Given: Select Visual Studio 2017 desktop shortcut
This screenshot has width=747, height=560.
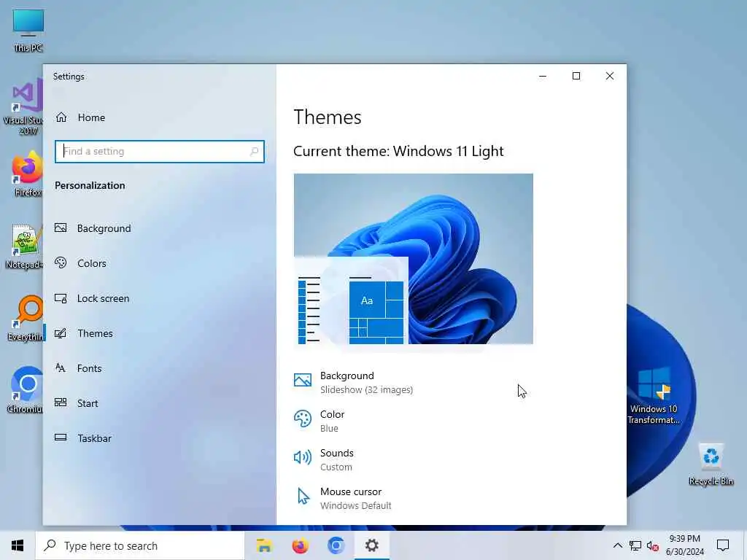Looking at the screenshot, I should 23,107.
